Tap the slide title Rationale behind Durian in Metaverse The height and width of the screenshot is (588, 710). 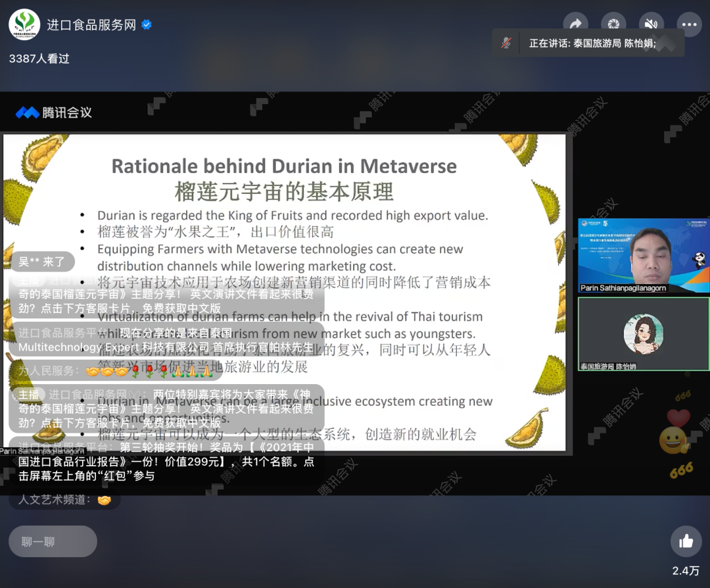[284, 166]
